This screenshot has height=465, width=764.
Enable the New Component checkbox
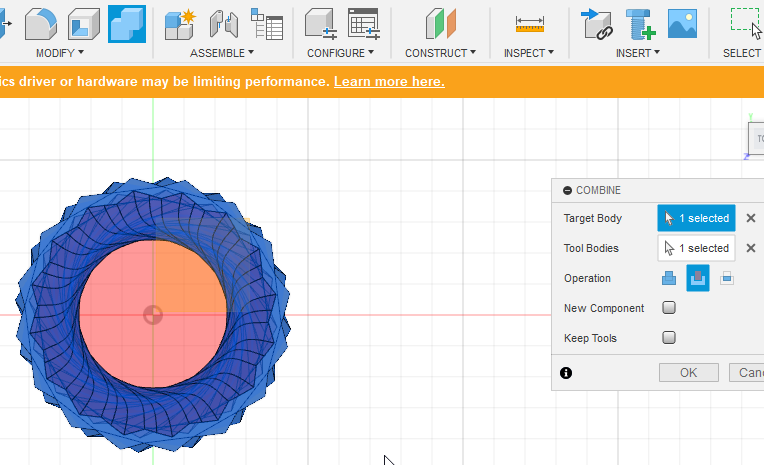click(669, 308)
